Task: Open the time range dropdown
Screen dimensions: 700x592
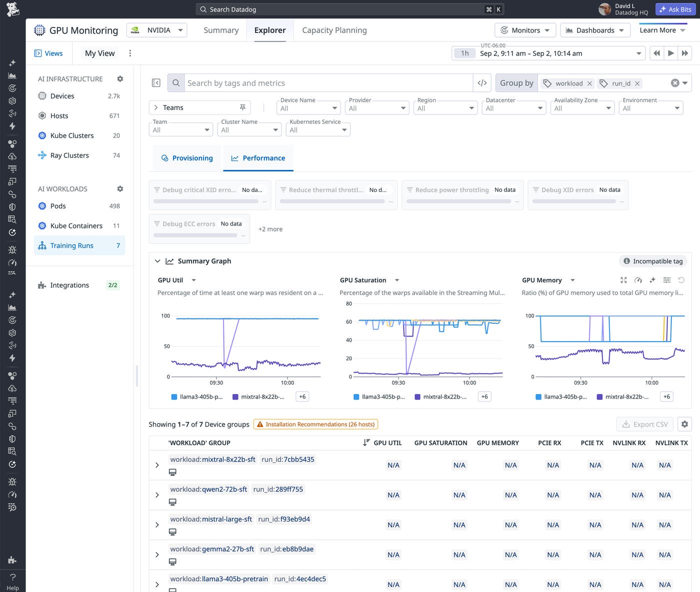Action: (547, 53)
